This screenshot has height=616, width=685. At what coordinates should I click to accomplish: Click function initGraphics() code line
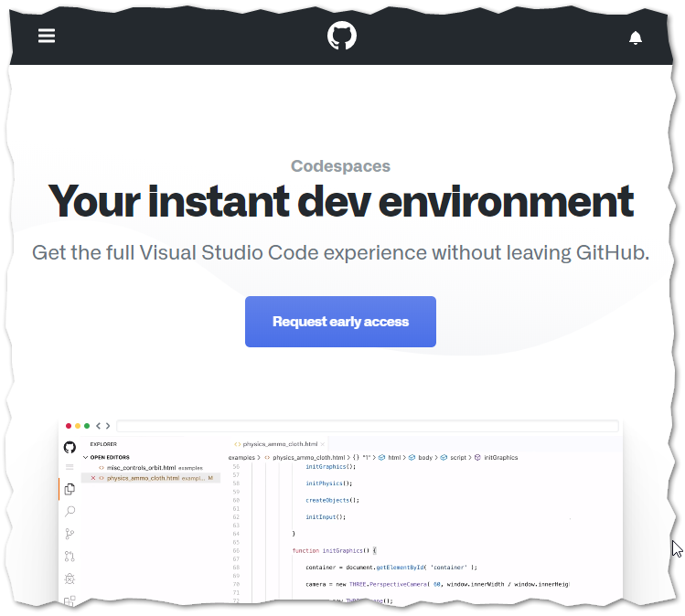click(x=334, y=550)
